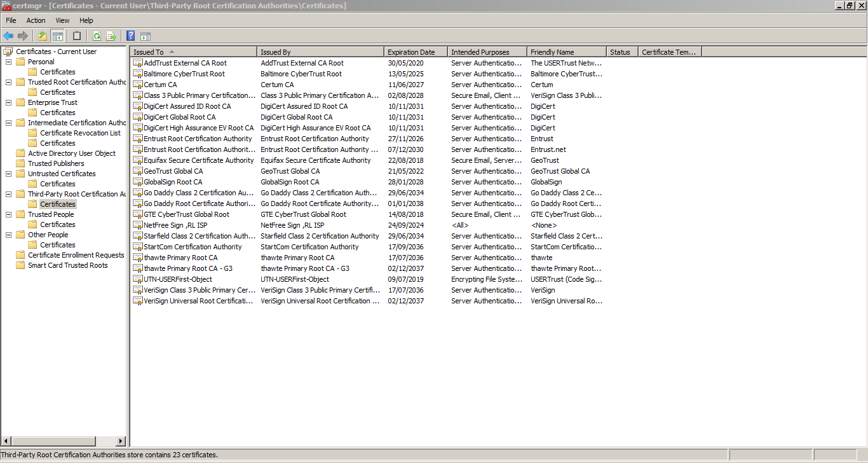Collapse the Untrusted Certificates node
Screen dimensions: 868x463
(x=8, y=174)
